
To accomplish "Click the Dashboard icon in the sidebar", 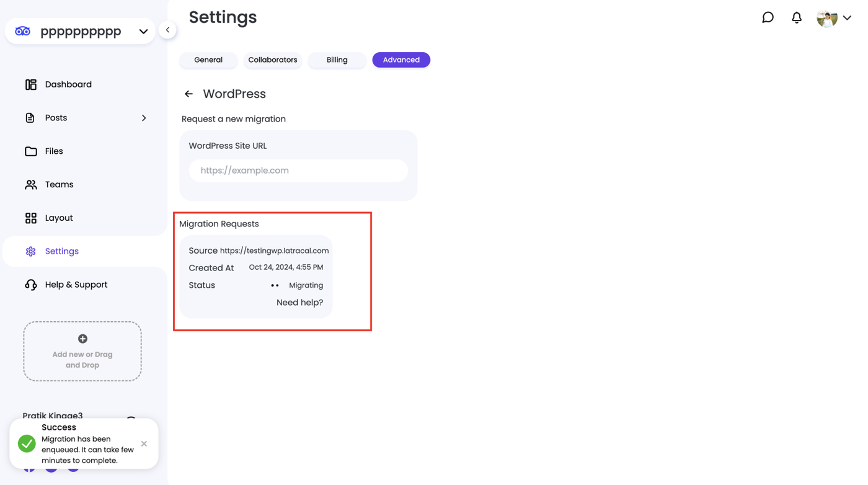I will click(30, 84).
